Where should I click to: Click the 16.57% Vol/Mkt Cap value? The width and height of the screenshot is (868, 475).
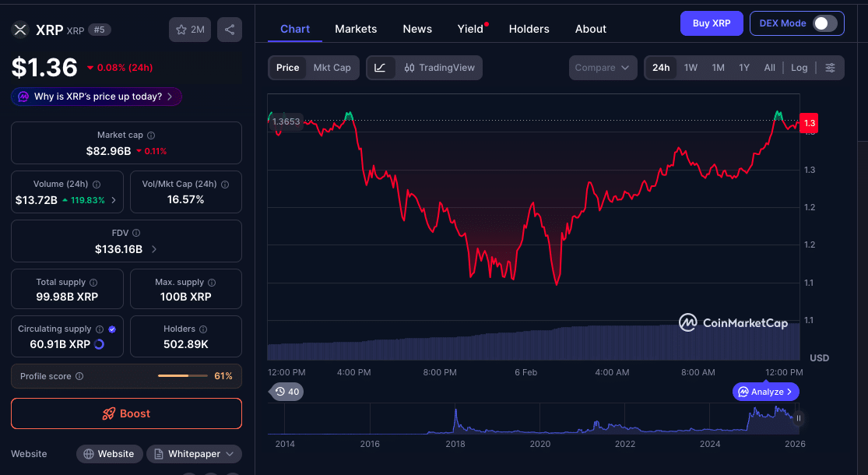click(x=185, y=200)
